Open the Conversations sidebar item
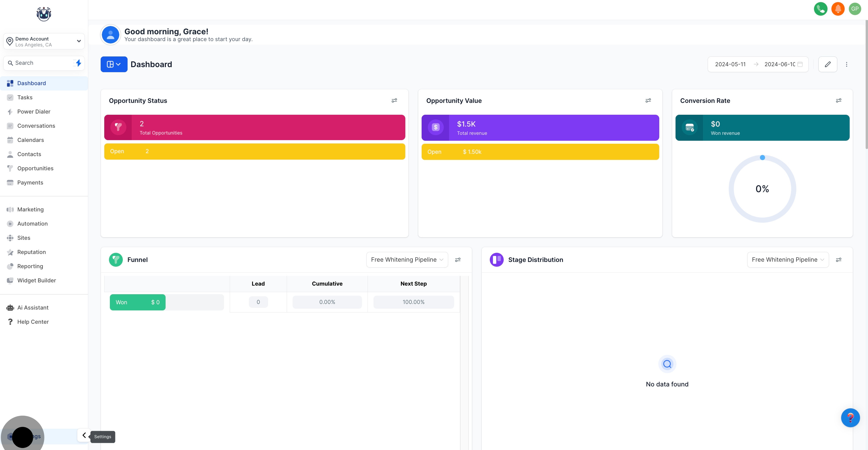This screenshot has height=450, width=868. pos(36,126)
